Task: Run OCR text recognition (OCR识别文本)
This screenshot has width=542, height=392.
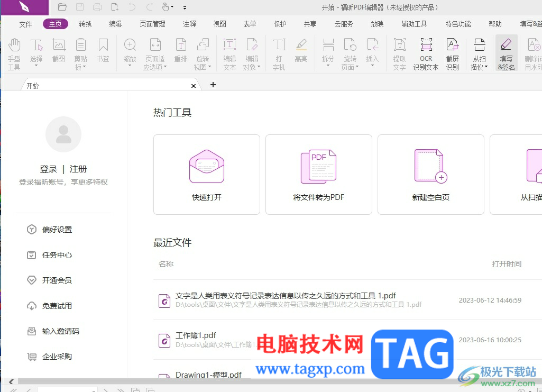Action: tap(426, 53)
